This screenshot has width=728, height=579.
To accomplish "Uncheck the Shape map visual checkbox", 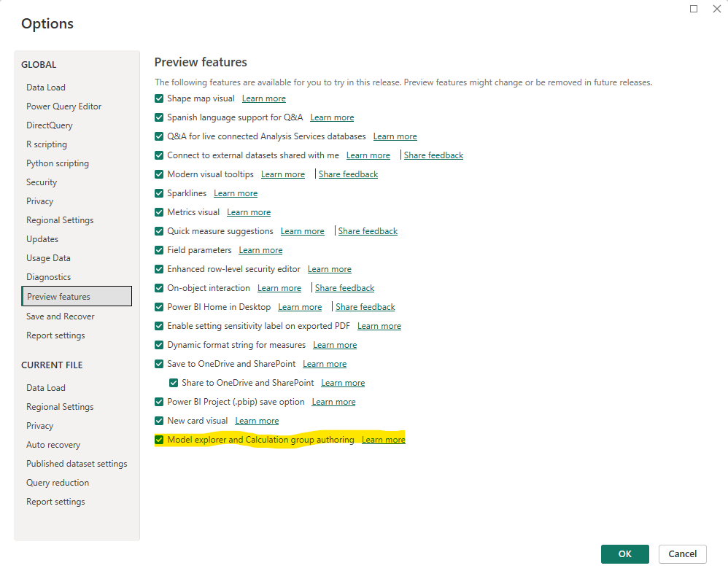I will (160, 98).
